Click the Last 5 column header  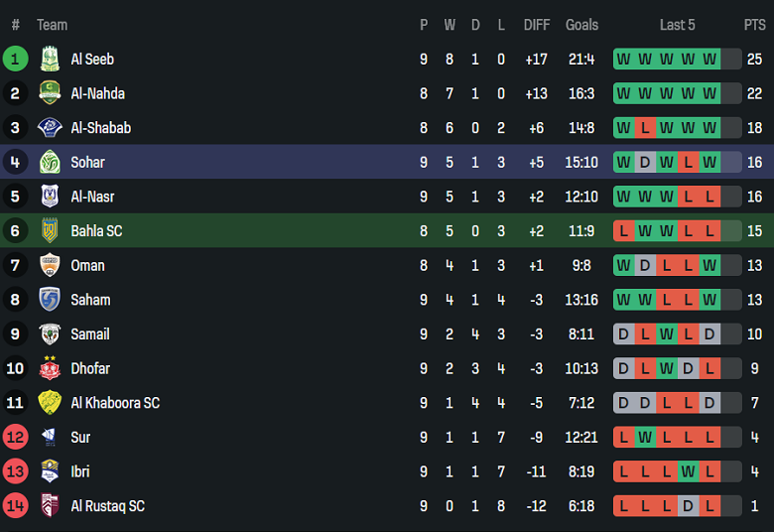678,25
